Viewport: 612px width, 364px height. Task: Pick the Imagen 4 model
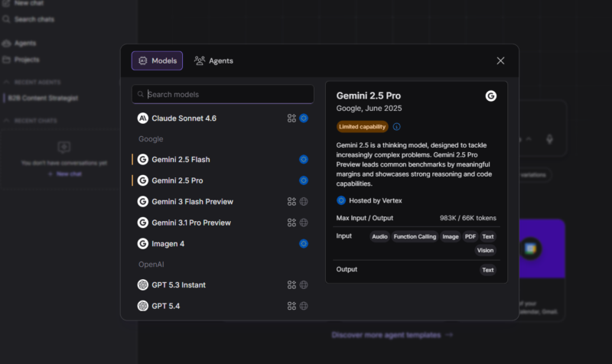[x=223, y=244]
